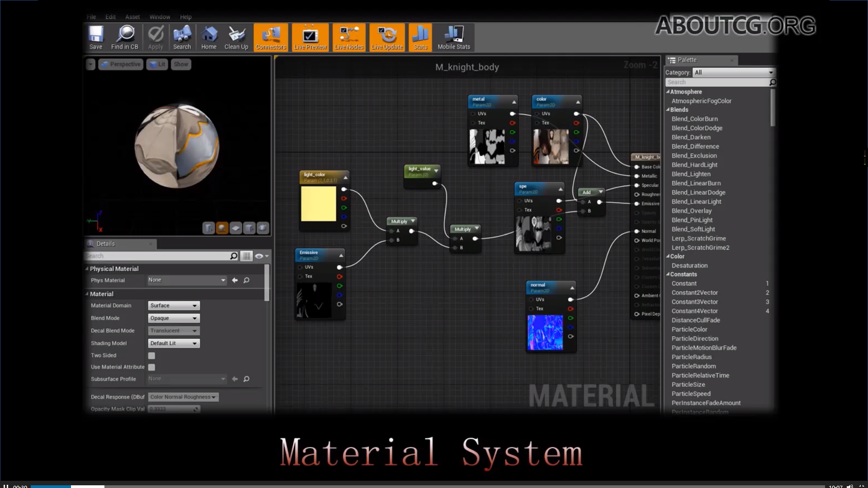Open the Perspective viewport mode menu

pyautogui.click(x=121, y=64)
